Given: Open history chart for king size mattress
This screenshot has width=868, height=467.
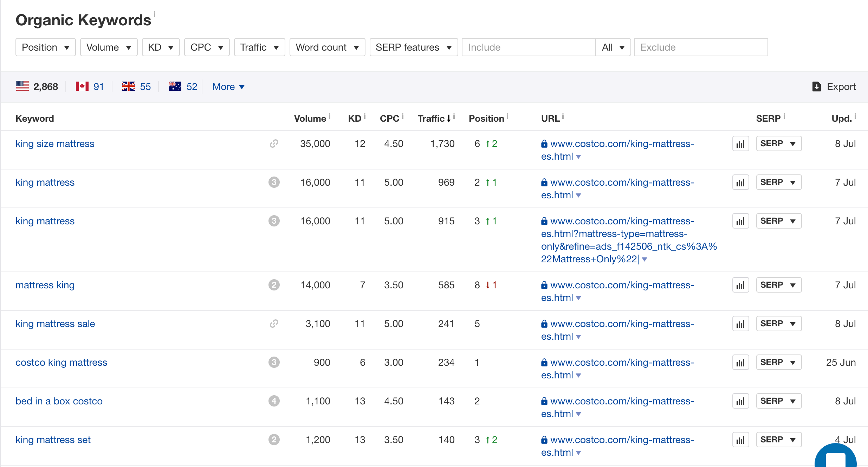Looking at the screenshot, I should 740,144.
